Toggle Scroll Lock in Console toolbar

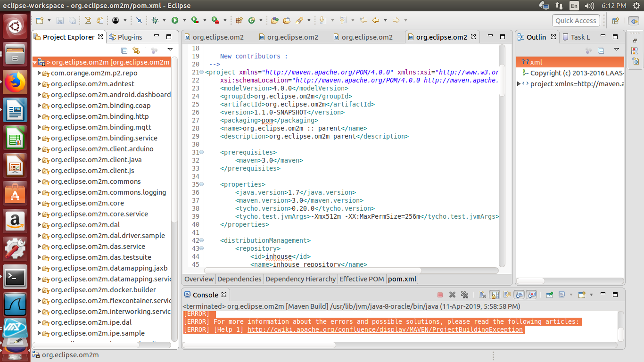click(495, 295)
